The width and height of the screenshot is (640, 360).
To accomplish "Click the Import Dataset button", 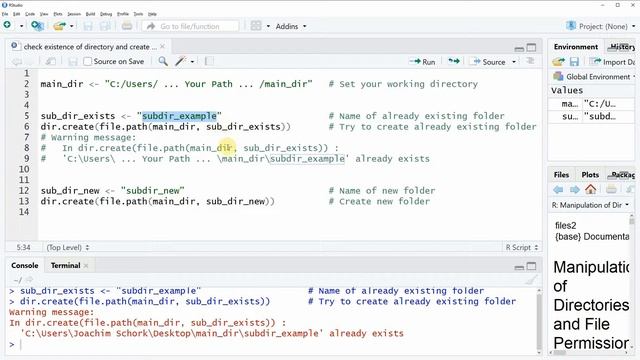I will 613,62.
